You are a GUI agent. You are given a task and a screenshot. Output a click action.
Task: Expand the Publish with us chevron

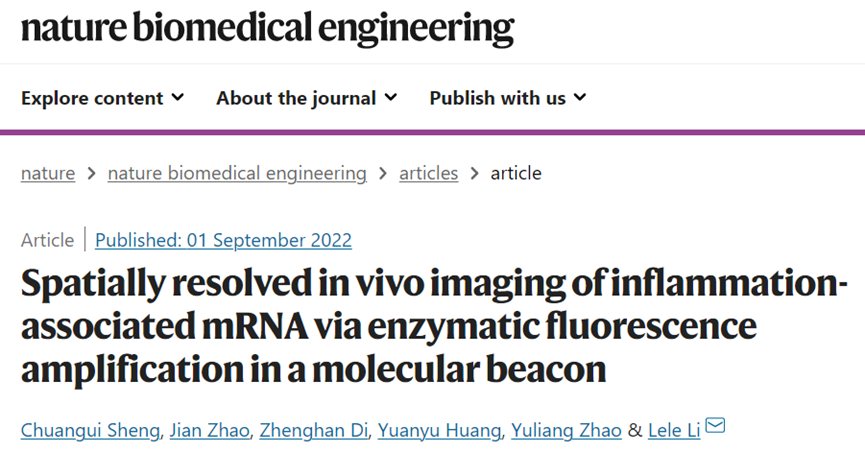tap(580, 98)
